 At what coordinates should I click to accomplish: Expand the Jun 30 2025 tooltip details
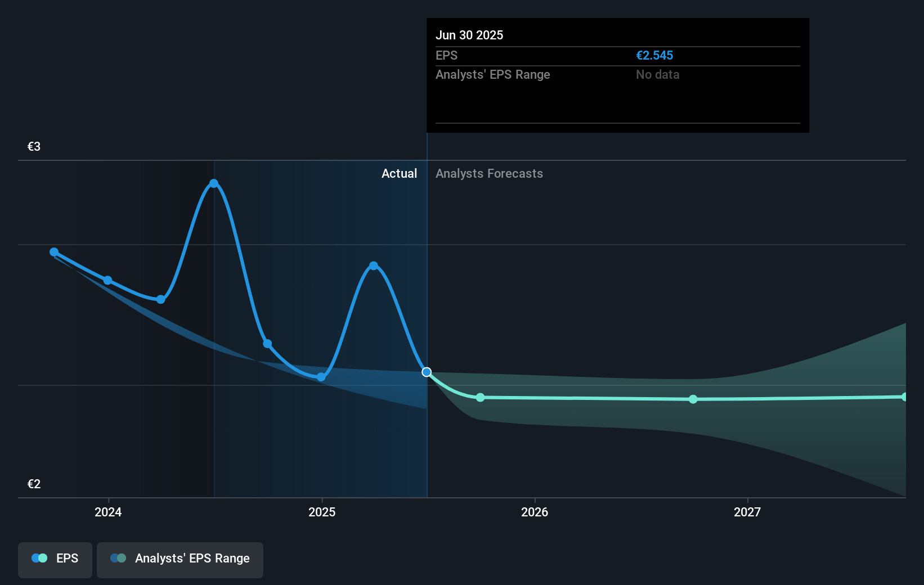(469, 35)
